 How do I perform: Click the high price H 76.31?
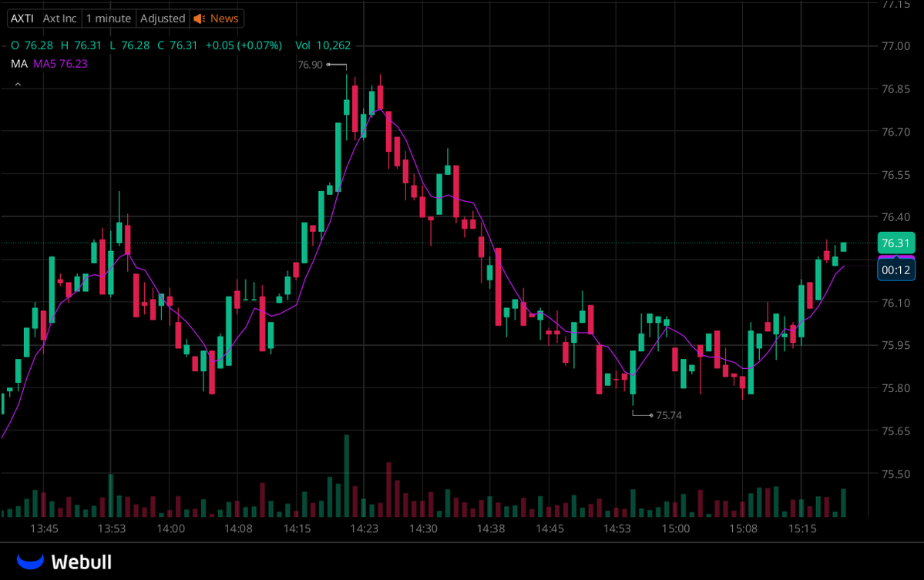pos(82,45)
